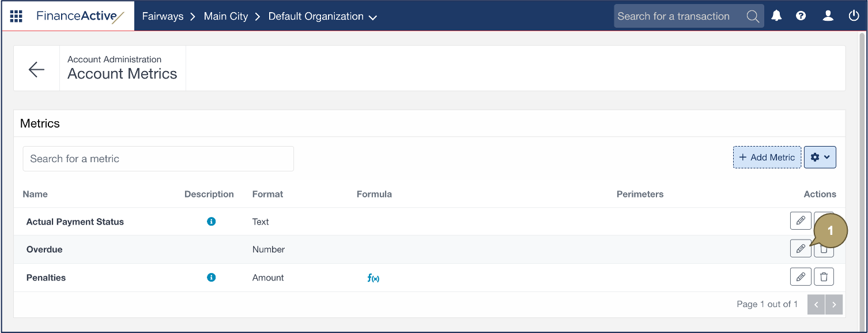Go to next page of metrics

tap(834, 304)
